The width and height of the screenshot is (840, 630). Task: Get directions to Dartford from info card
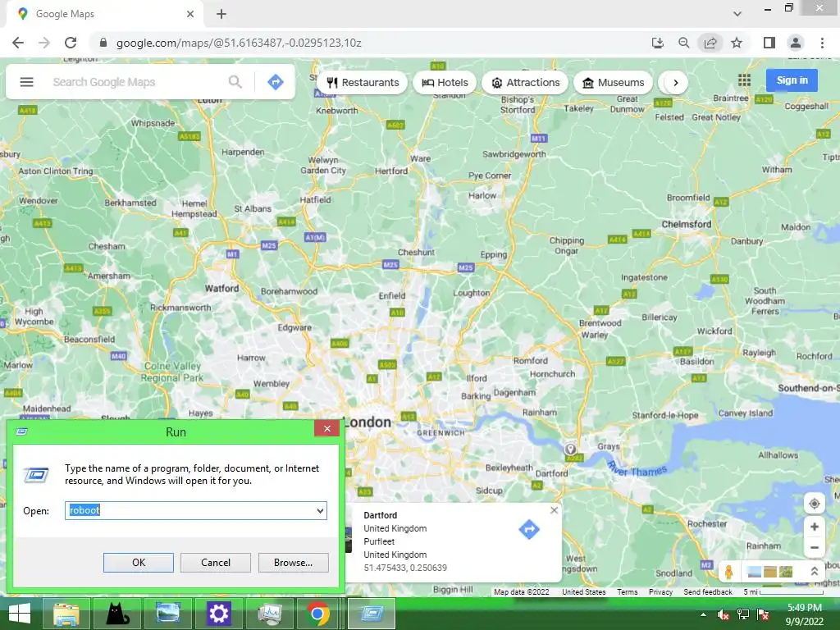pos(529,529)
